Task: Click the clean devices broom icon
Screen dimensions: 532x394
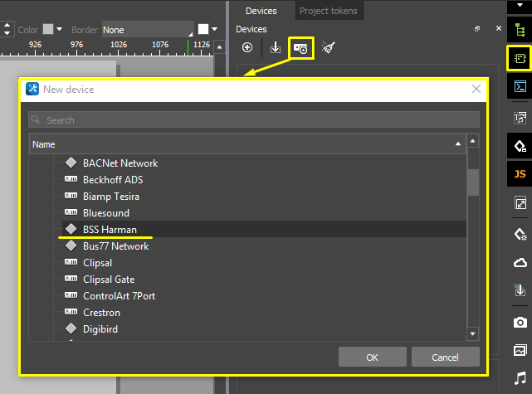Action: [x=329, y=48]
